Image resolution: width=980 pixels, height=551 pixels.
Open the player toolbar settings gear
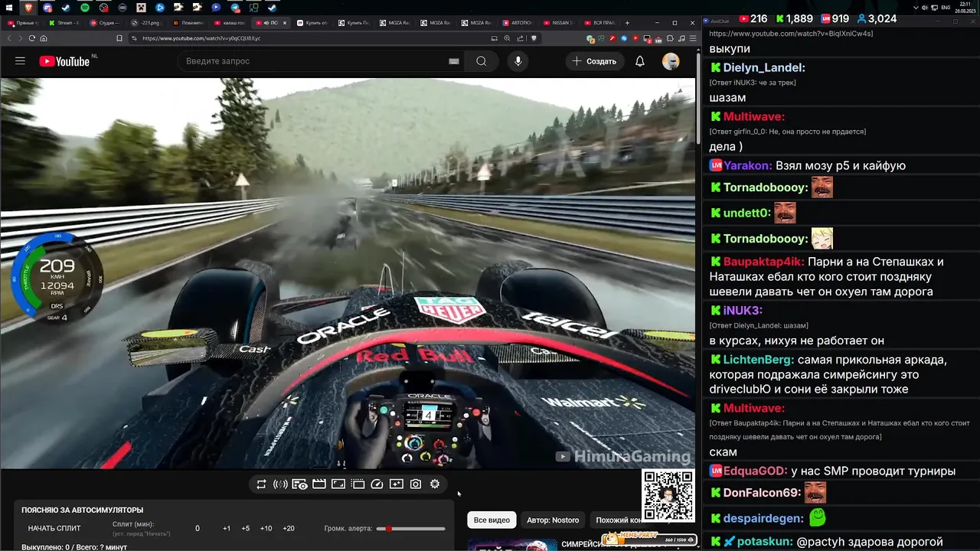click(435, 484)
